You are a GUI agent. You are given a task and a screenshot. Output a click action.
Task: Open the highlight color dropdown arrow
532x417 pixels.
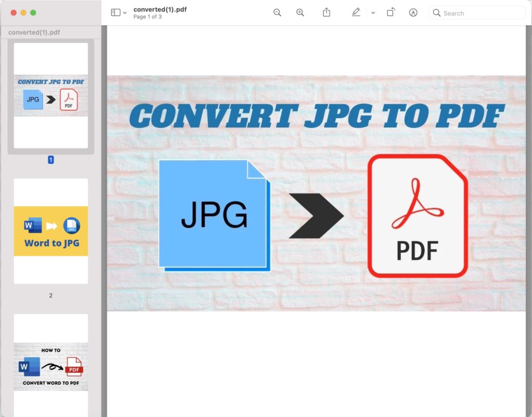373,13
